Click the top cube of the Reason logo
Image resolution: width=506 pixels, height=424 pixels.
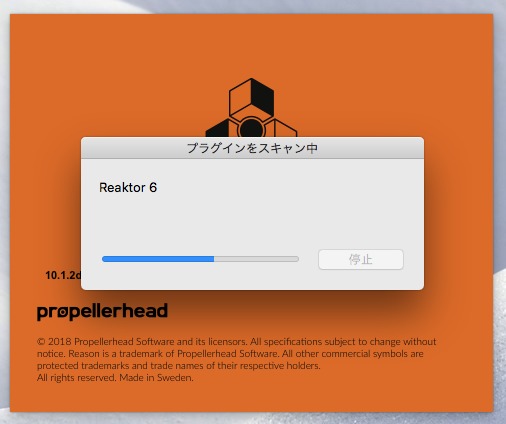251,97
